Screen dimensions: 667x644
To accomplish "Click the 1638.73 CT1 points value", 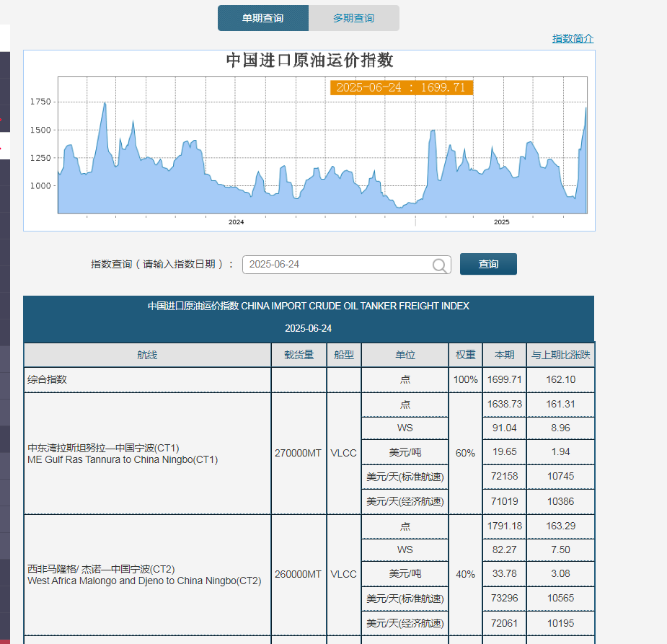I will 505,404.
